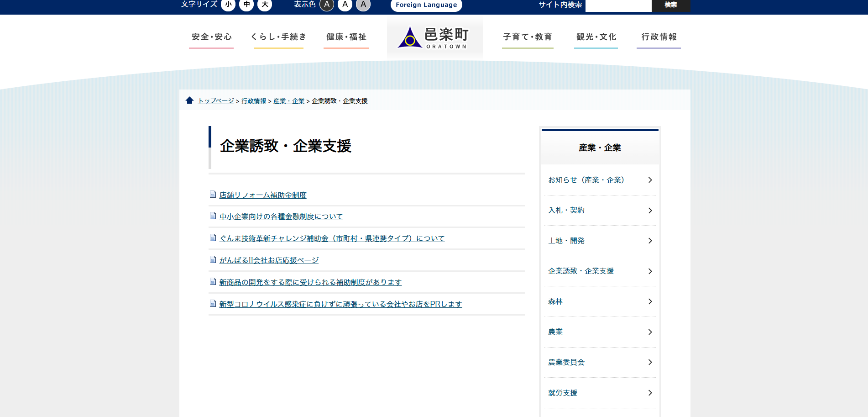Set font size to medium (中)
Viewport: 868px width, 417px height.
246,5
